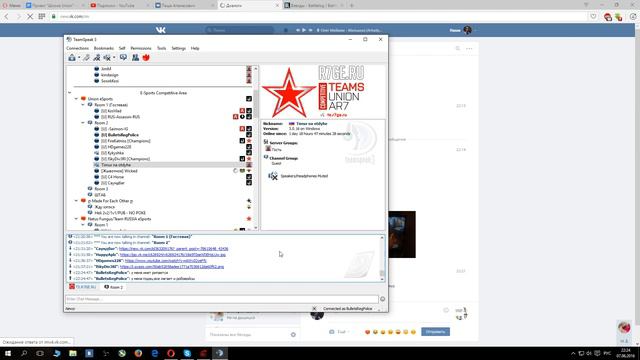640x360 pixels.
Task: Collapse the Room 2 channel
Action: pyautogui.click(x=83, y=123)
